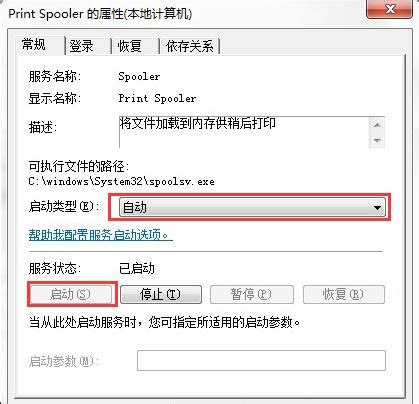419x404 pixels.
Task: Click the 恢复(R) service button
Action: 344,294
